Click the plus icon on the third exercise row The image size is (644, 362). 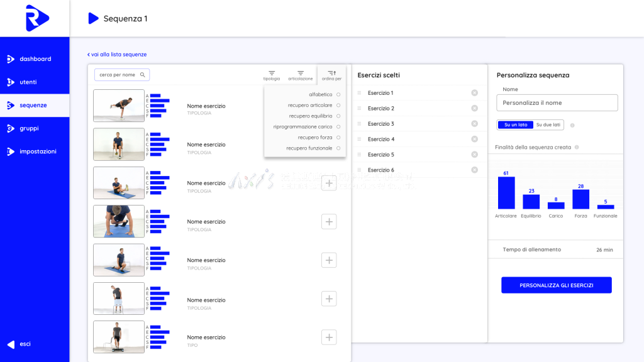[329, 183]
